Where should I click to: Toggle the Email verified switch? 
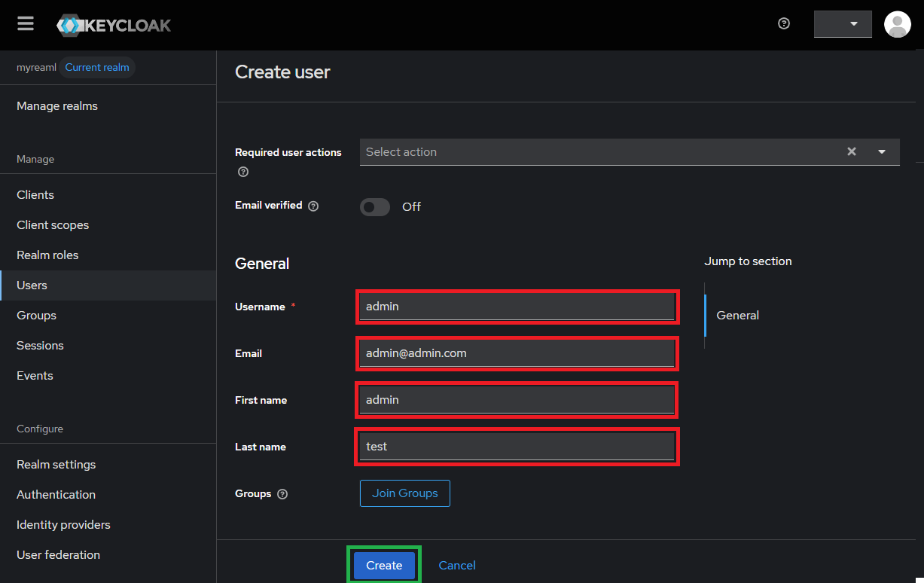375,207
